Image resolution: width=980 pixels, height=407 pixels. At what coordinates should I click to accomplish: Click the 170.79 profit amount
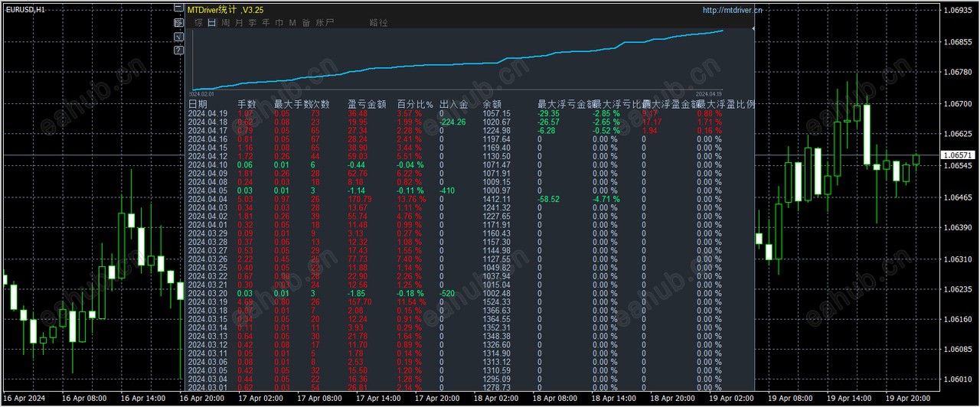click(x=360, y=199)
